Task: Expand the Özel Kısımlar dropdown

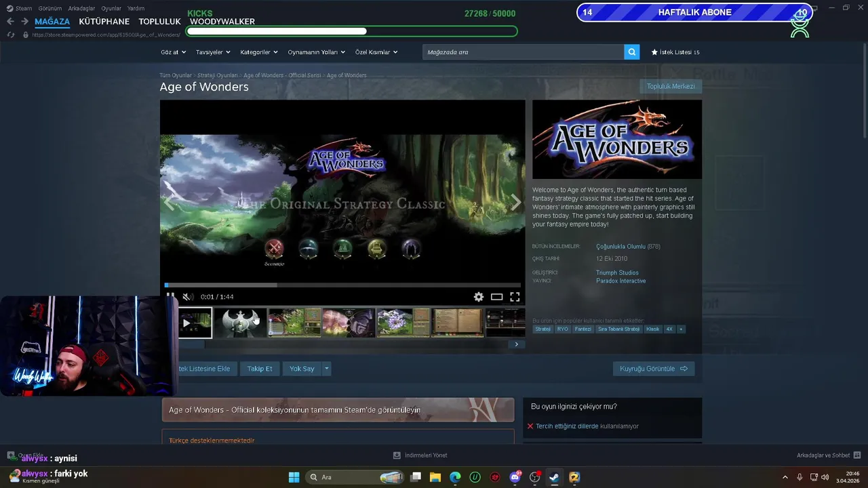Action: tap(376, 52)
